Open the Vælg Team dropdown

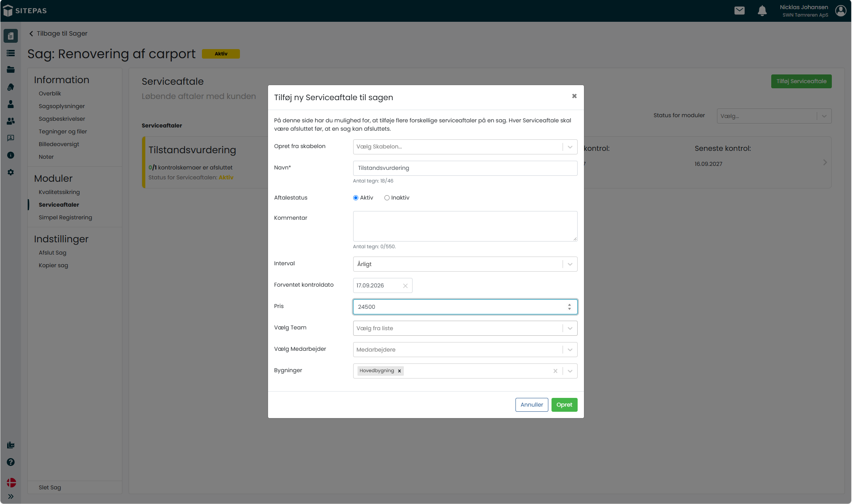click(465, 328)
